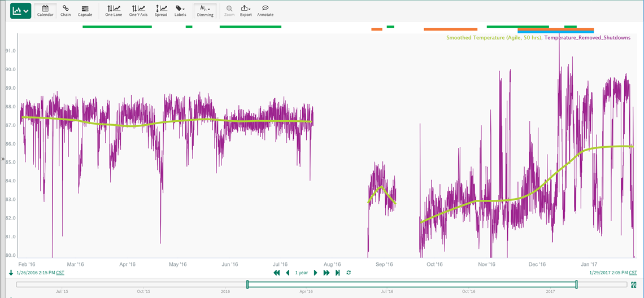Click the investigation range slider bar
This screenshot has width=644, height=298.
pyautogui.click(x=411, y=284)
